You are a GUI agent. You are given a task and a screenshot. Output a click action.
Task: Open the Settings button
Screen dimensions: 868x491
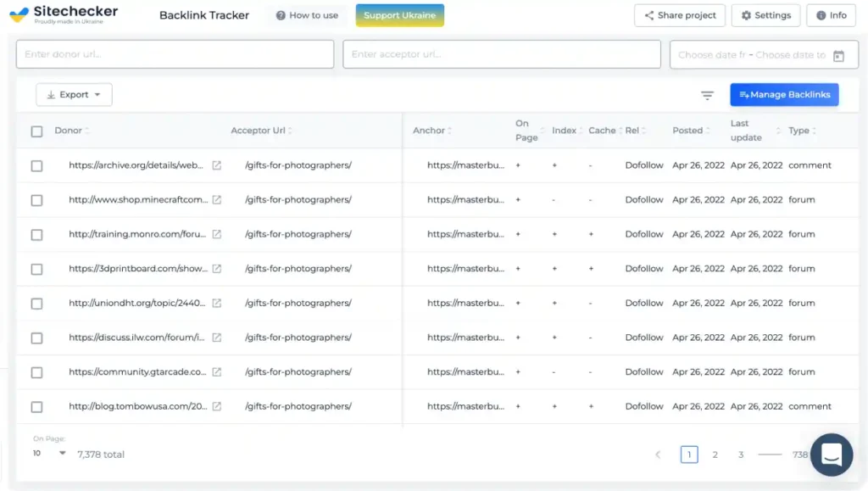pos(765,15)
